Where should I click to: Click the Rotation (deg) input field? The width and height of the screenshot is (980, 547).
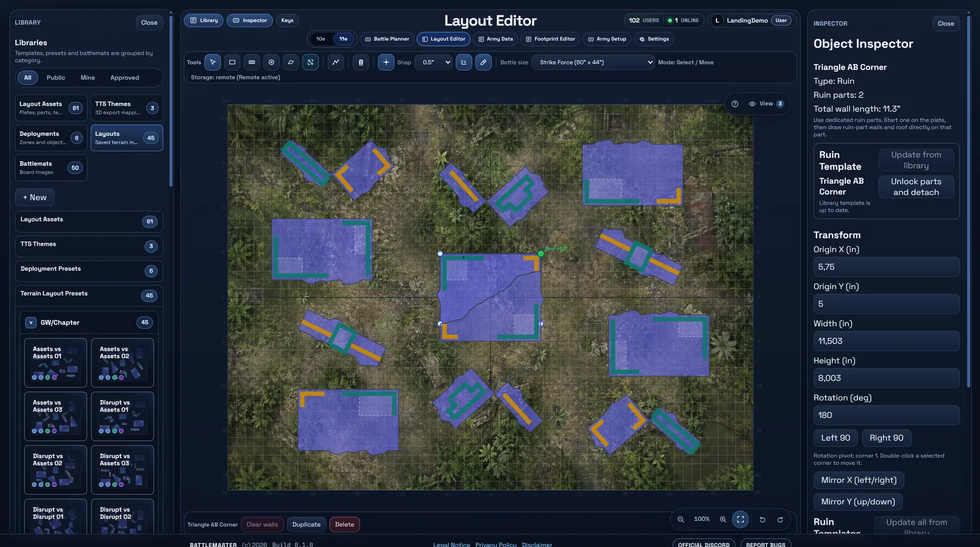[x=887, y=415]
